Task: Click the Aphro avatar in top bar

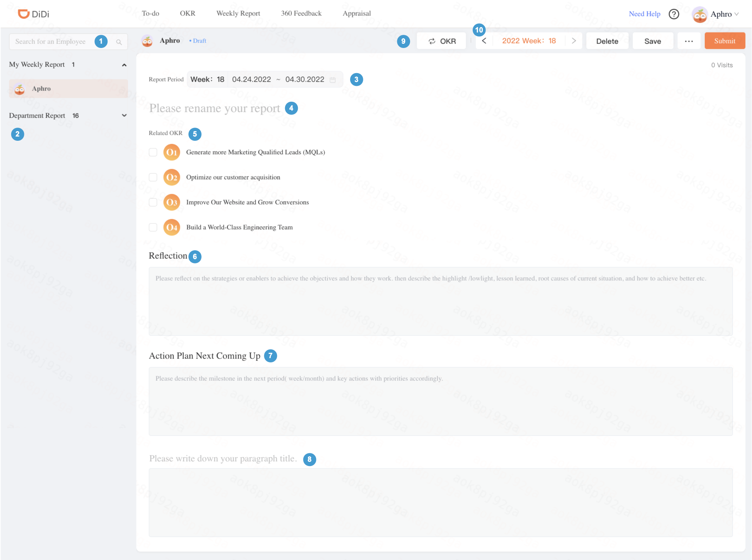Action: pos(699,14)
